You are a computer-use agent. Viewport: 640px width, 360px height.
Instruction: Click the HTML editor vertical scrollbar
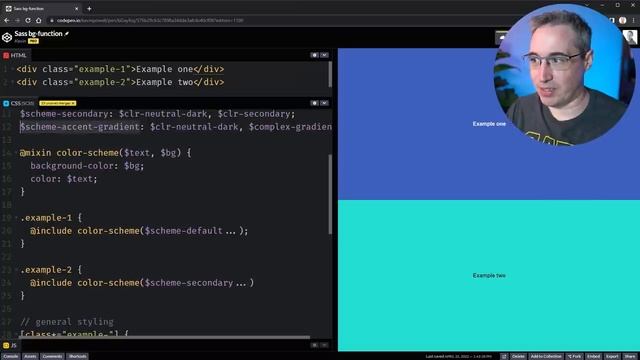[330, 74]
